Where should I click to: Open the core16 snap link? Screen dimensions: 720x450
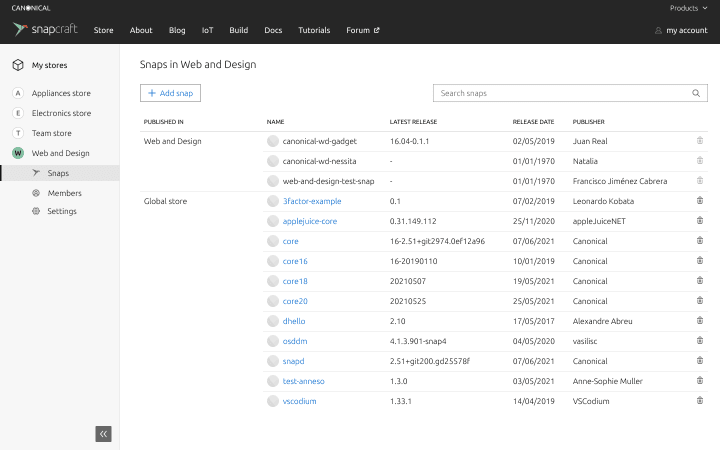coord(295,261)
